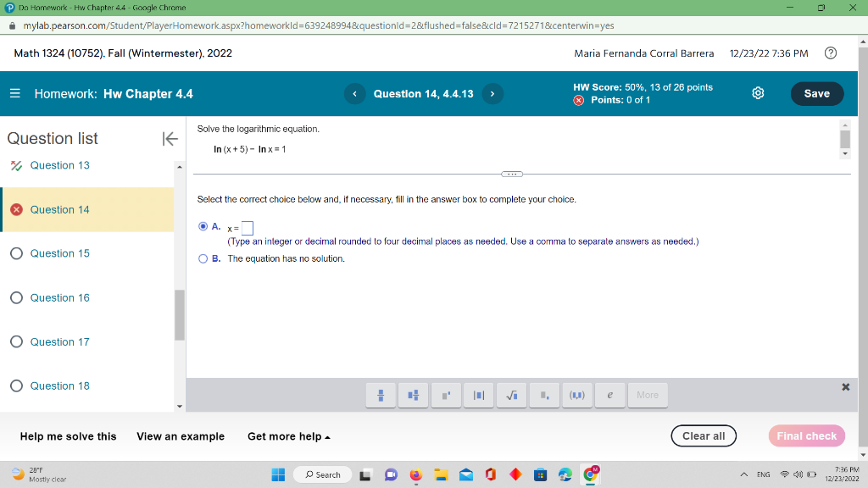Advance to the next question
The width and height of the screenshot is (868, 488).
point(492,94)
